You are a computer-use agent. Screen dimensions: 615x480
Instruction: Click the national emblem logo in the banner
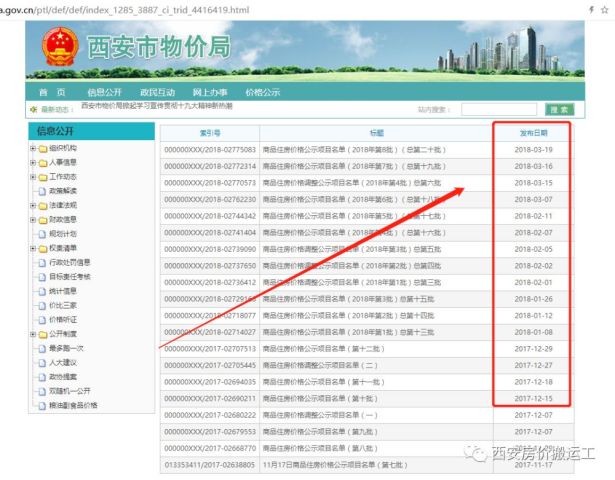point(60,47)
